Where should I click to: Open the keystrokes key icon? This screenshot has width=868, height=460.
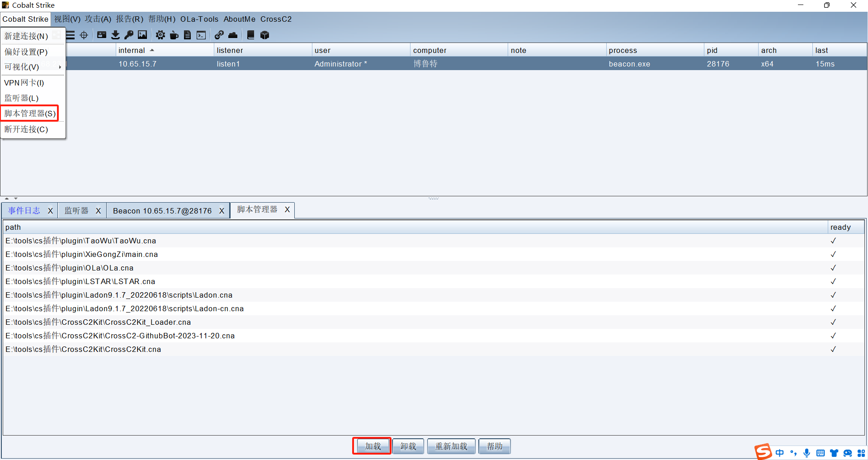[x=129, y=35]
